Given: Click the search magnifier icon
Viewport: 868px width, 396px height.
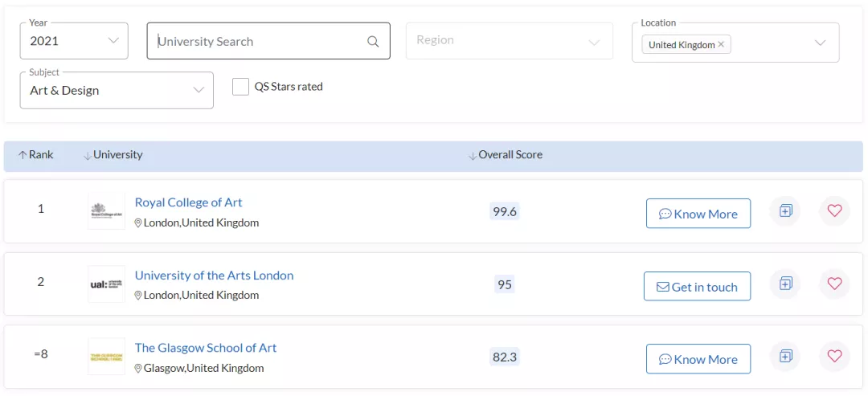Looking at the screenshot, I should pos(373,42).
